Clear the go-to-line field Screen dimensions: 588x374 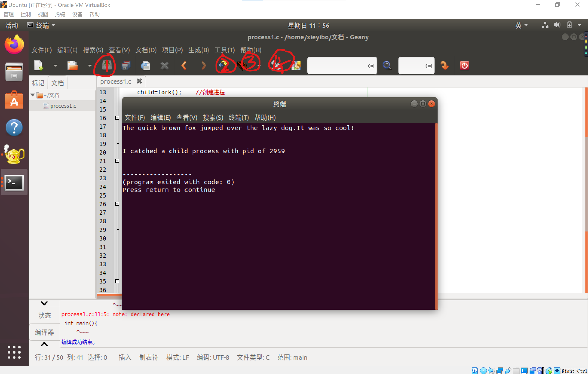click(x=428, y=66)
